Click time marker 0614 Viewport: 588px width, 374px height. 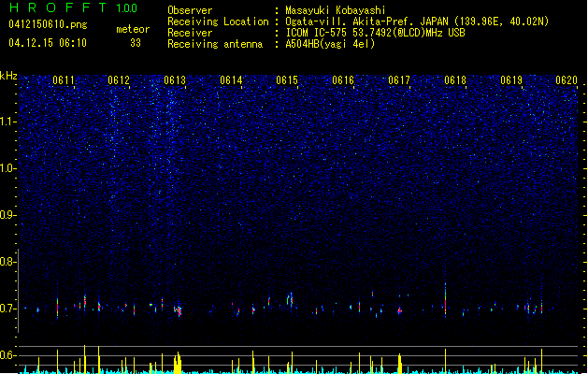click(231, 80)
